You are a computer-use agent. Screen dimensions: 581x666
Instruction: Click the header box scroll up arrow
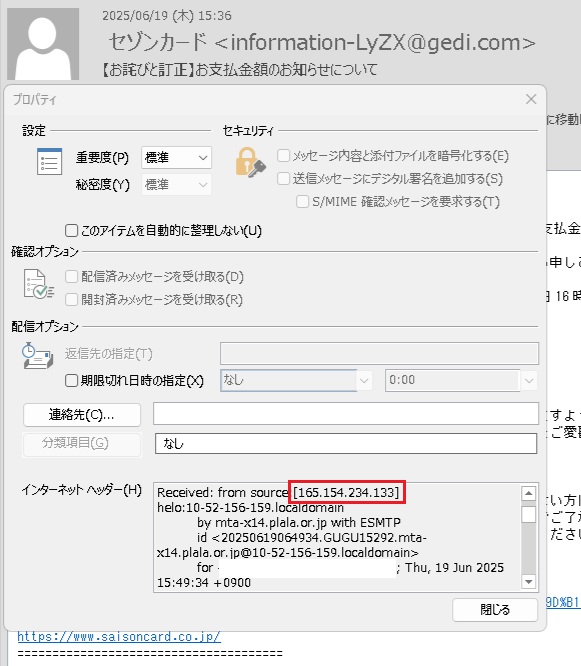pyautogui.click(x=528, y=493)
